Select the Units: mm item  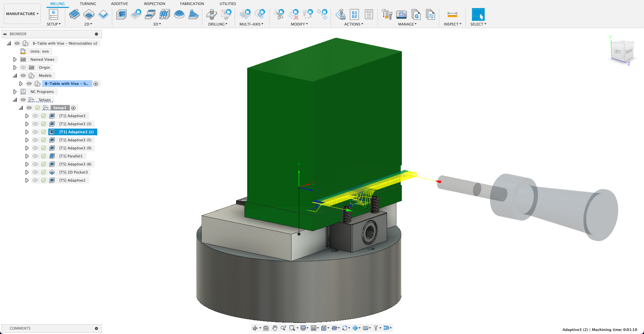(x=40, y=51)
